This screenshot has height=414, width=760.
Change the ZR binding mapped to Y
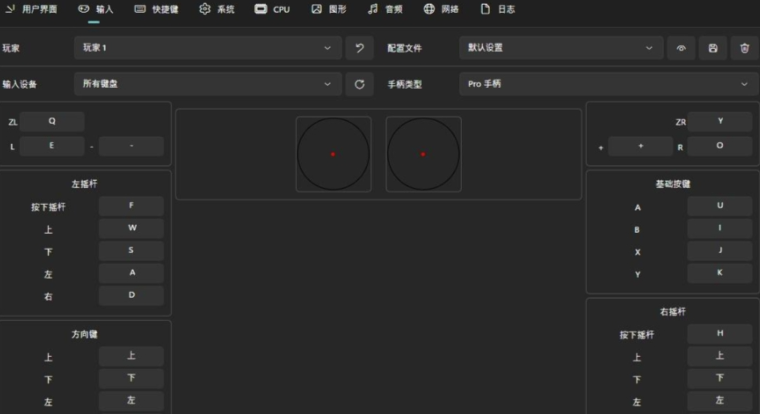719,121
